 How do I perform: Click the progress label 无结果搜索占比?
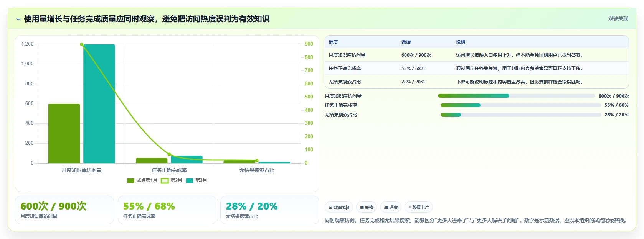click(x=341, y=115)
